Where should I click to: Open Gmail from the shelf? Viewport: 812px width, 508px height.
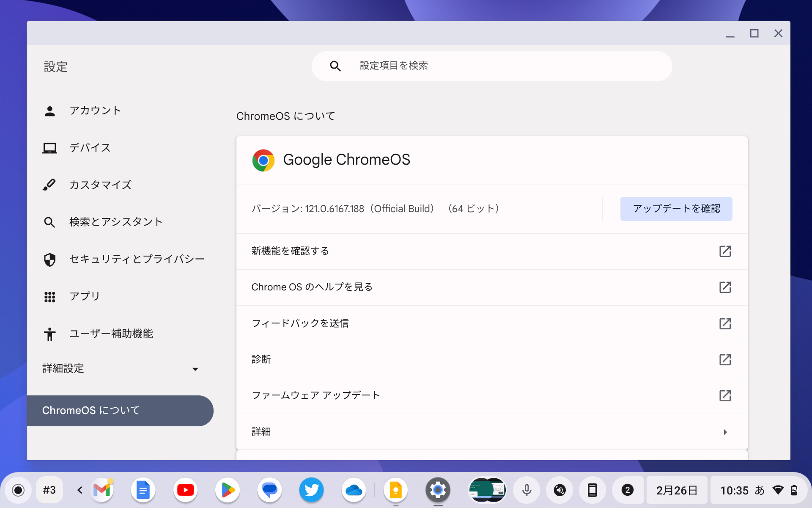click(101, 490)
